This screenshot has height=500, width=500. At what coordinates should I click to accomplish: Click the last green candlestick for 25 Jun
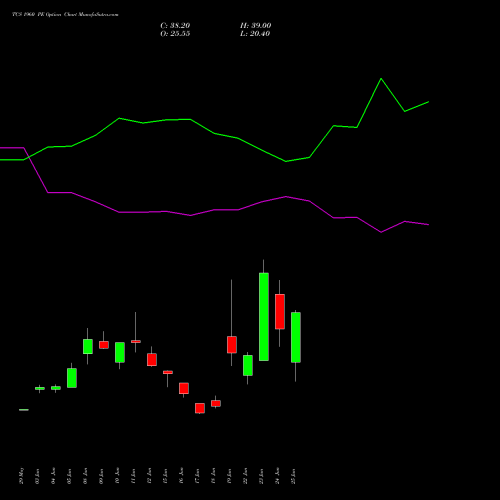pos(296,337)
